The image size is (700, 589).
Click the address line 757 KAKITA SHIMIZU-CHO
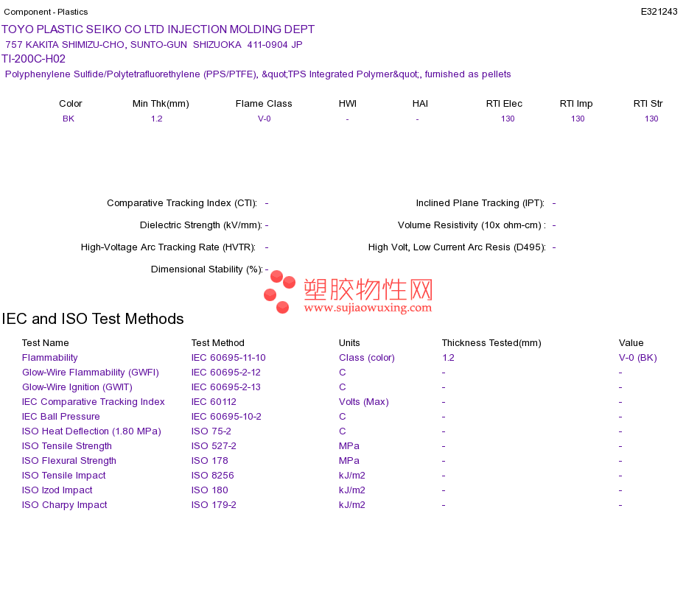pyautogui.click(x=154, y=45)
